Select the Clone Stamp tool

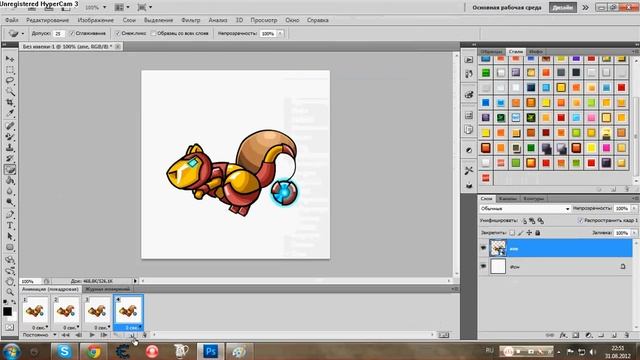point(10,147)
